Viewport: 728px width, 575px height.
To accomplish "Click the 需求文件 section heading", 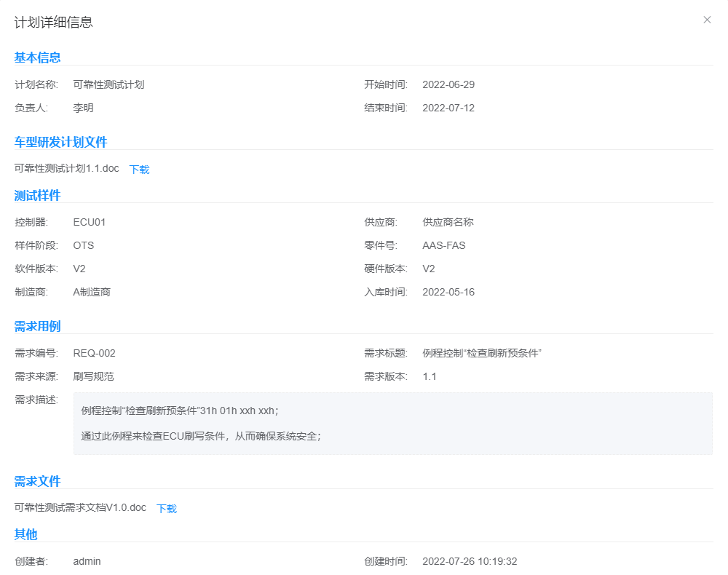I will [x=36, y=481].
